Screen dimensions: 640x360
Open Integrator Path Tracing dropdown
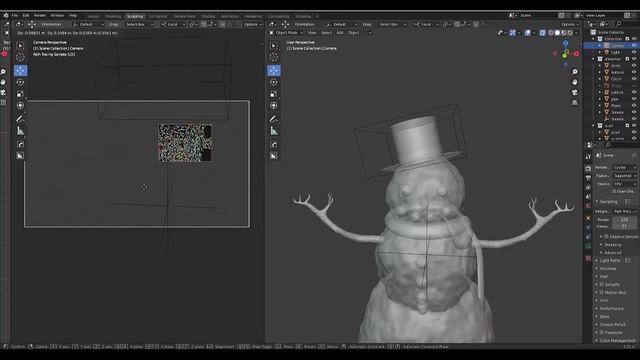pyautogui.click(x=624, y=211)
